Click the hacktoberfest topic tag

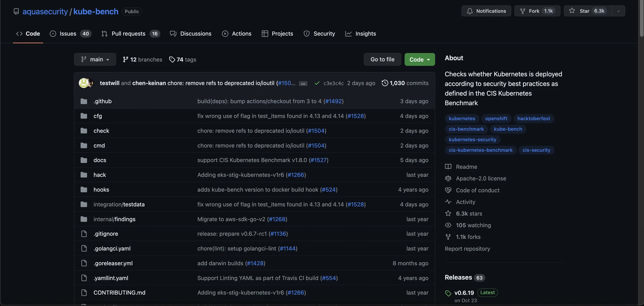(534, 118)
